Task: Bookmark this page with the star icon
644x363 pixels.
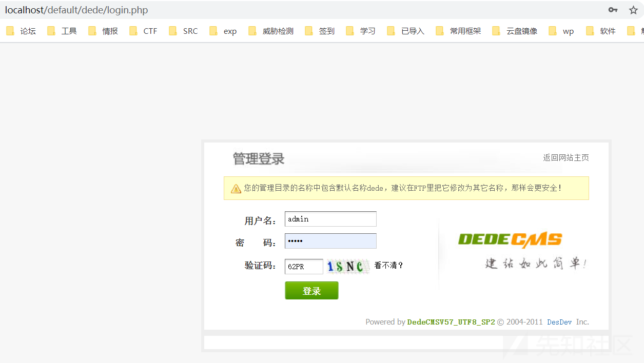Action: [633, 10]
